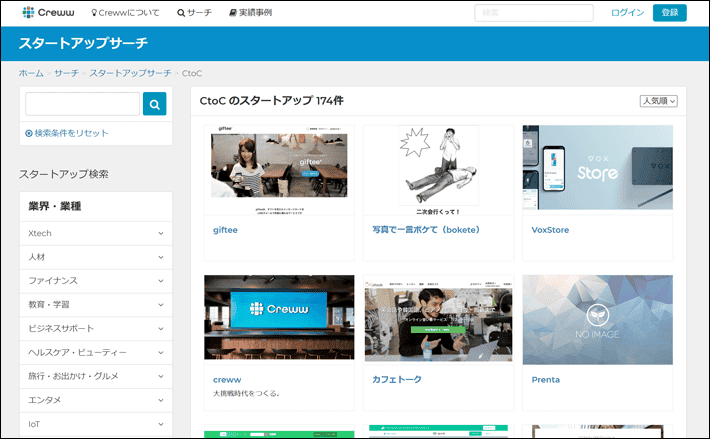Expand the 旅行・お出かけ・グルメ category
The image size is (710, 439).
click(96, 376)
